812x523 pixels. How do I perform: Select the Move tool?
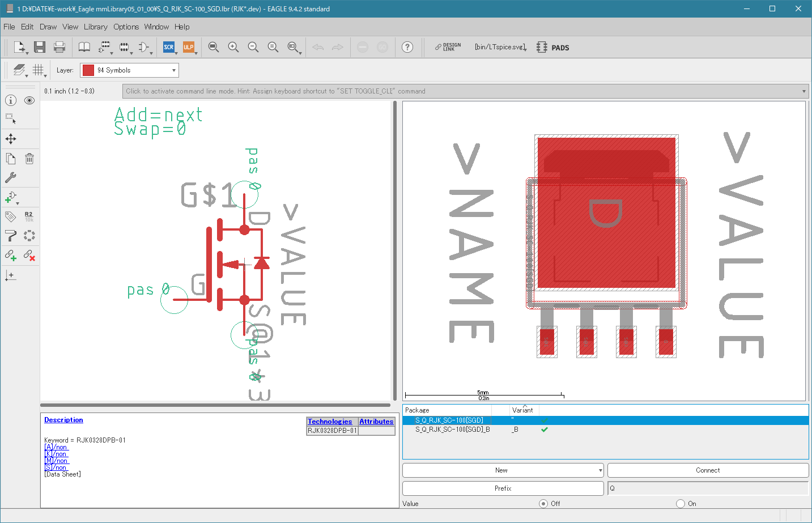[x=11, y=139]
